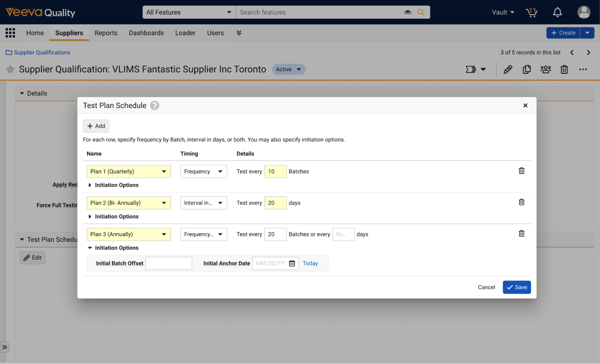Open the sharing settings people icon

coord(545,69)
